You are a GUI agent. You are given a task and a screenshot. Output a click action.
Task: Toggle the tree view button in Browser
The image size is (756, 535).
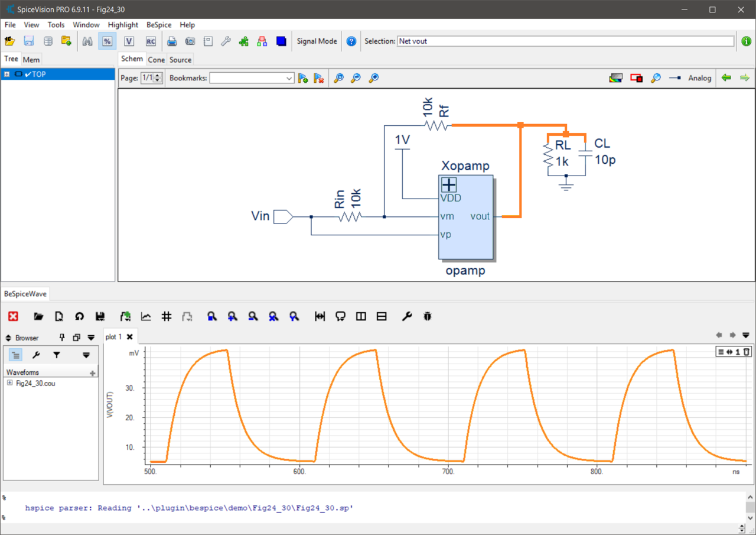pos(16,355)
